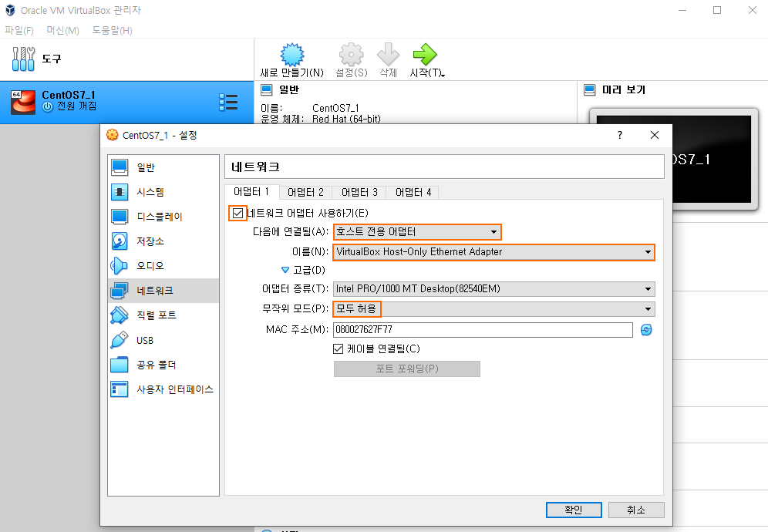This screenshot has width=768, height=532.
Task: Click 확인 button
Action: pyautogui.click(x=574, y=510)
